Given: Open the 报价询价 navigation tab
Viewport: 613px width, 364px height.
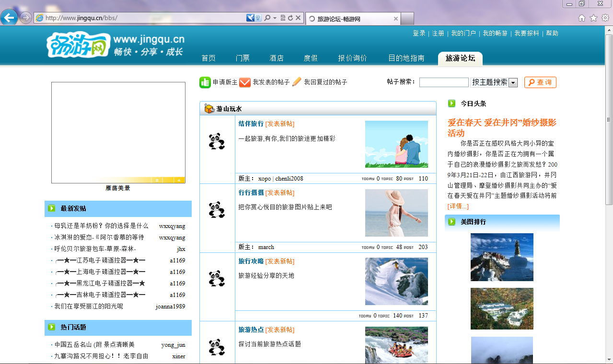Looking at the screenshot, I should pos(352,58).
